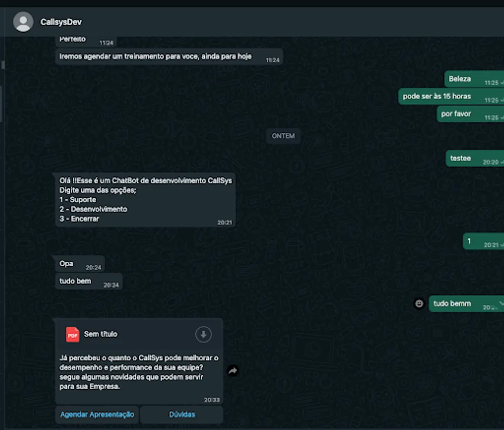Click the CallsysDev chat name header
The image size is (504, 430).
point(61,22)
